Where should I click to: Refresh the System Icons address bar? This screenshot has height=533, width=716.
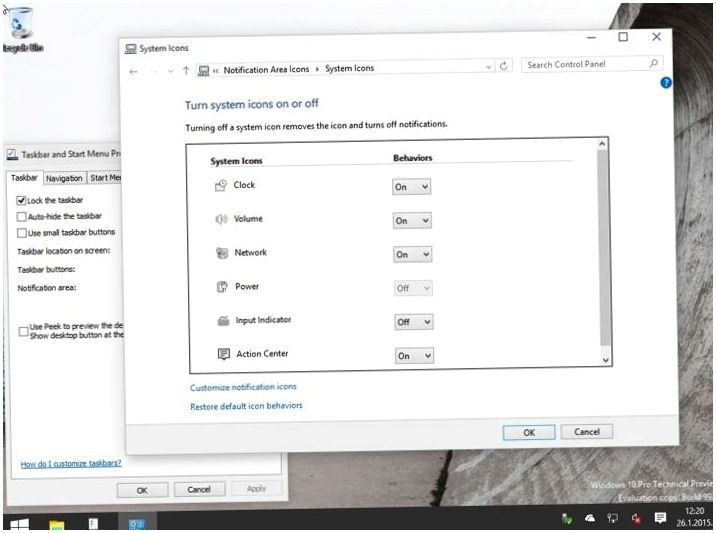504,66
